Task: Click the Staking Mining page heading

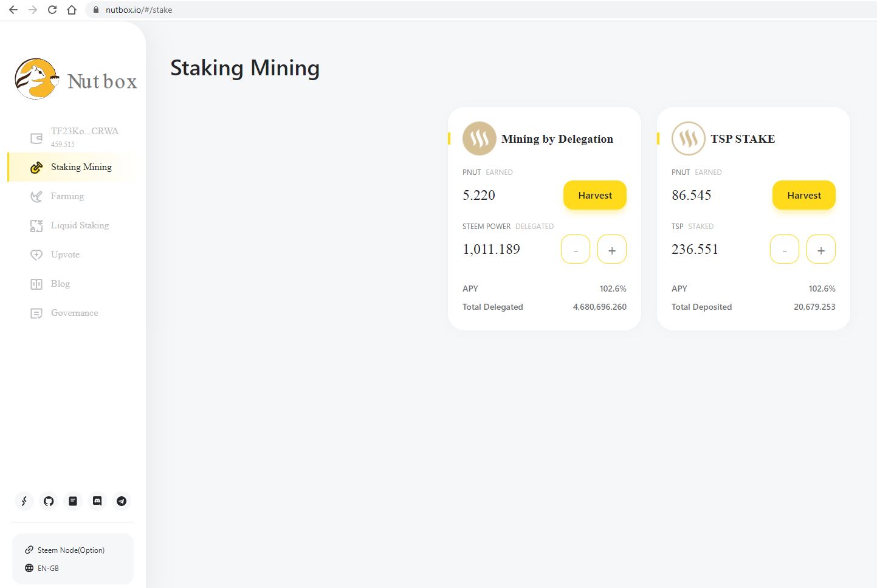Action: point(245,68)
